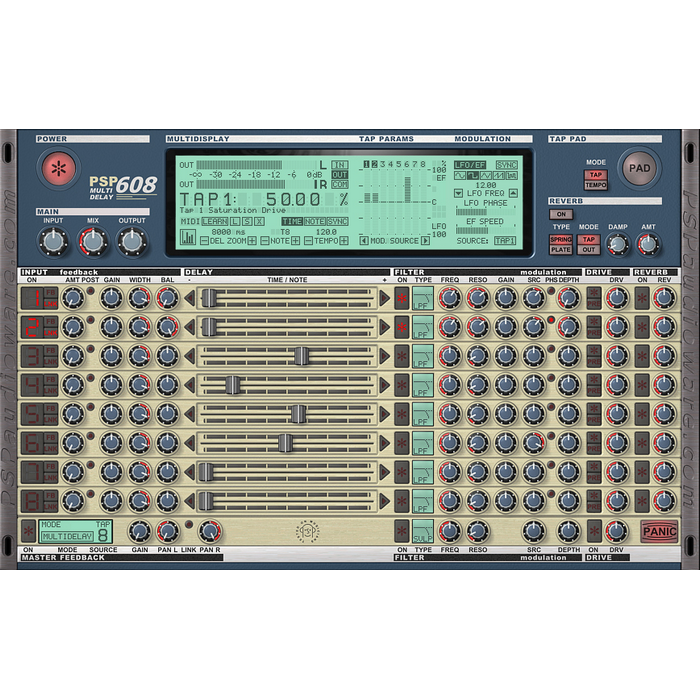Click the DEL ZOOM plus stepper

coord(252,240)
